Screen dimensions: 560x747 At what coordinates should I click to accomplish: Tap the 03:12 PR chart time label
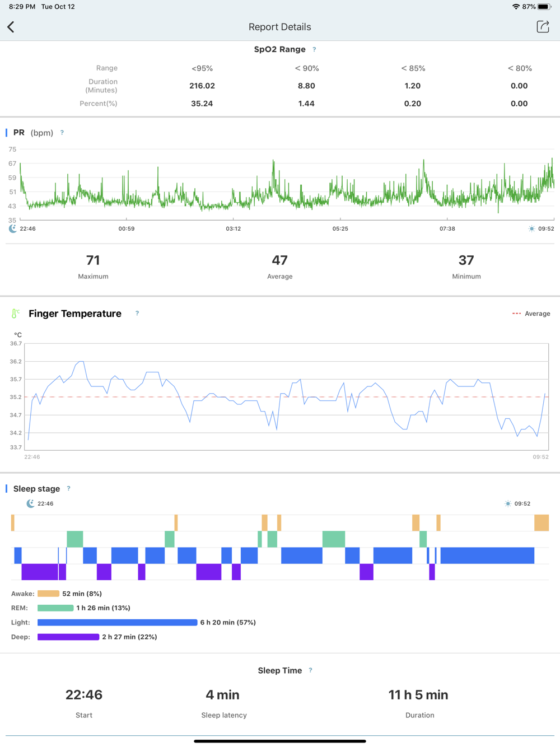[234, 228]
